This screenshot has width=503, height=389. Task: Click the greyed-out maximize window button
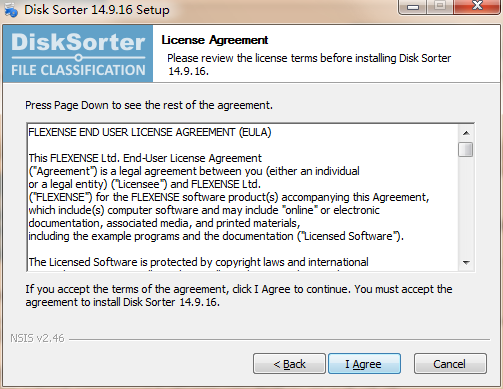tap(440, 7)
